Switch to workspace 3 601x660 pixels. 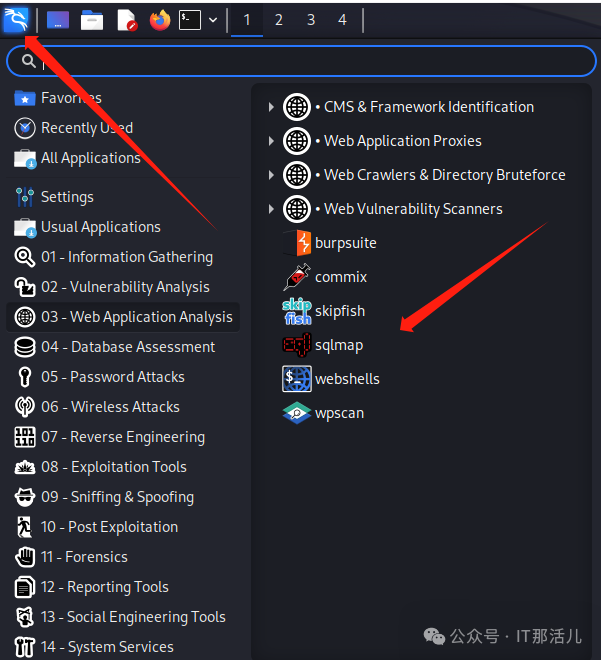coord(311,20)
